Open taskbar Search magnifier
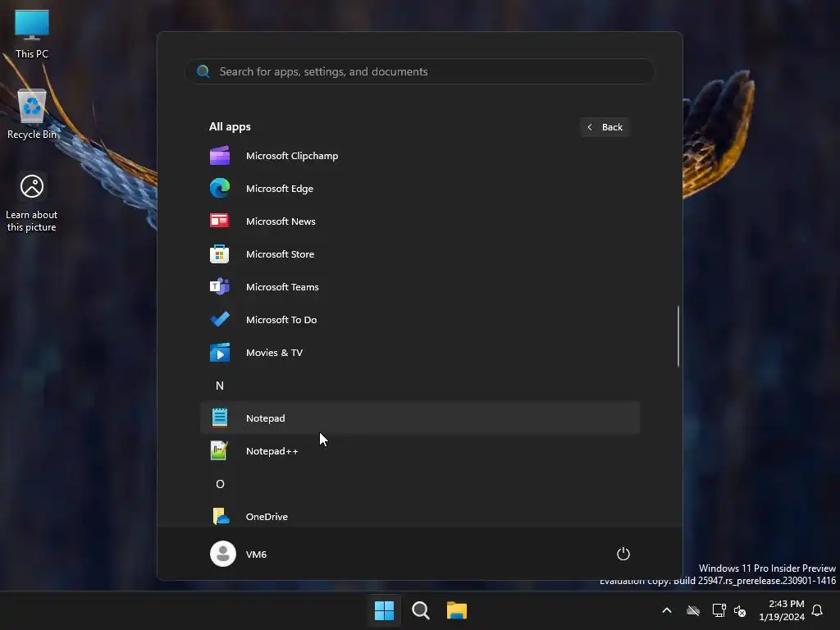The image size is (840, 630). coord(421,610)
